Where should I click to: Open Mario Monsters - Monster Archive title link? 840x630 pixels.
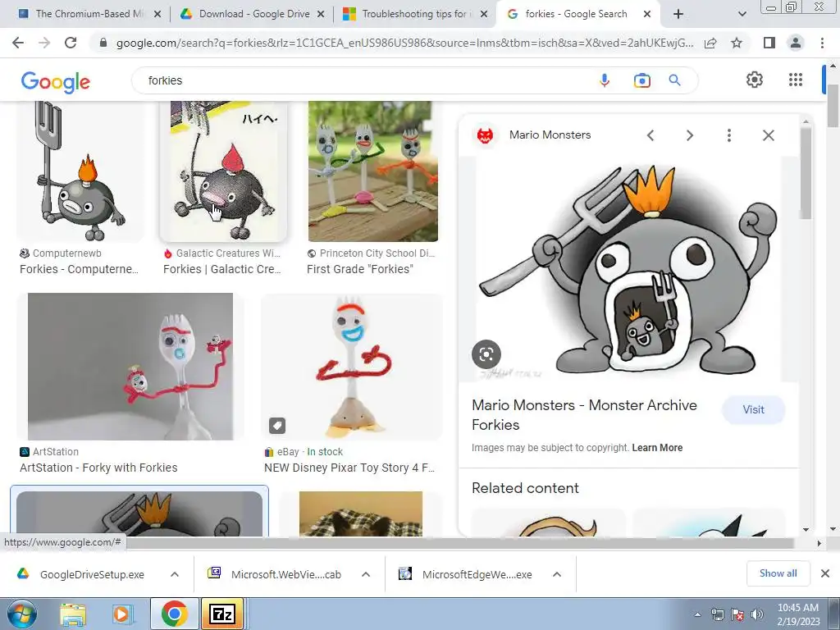[x=584, y=415]
